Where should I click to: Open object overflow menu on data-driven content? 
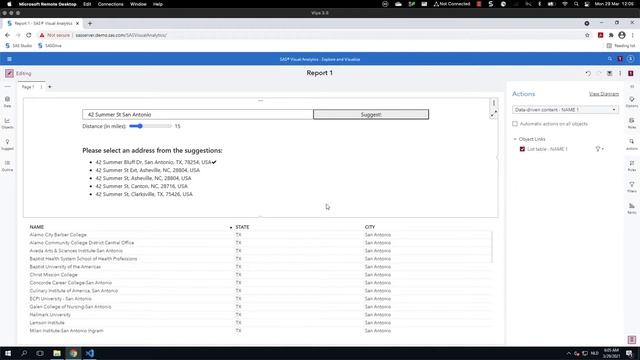[493, 103]
